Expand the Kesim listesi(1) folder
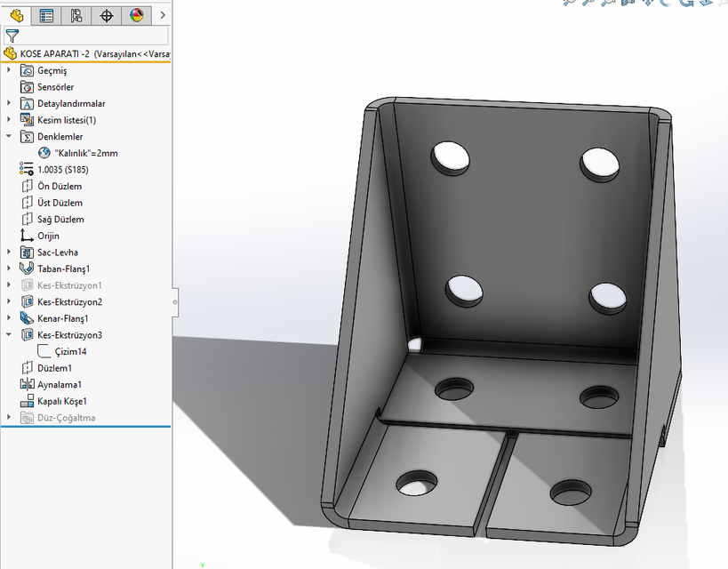This screenshot has height=569, width=728. [x=8, y=120]
